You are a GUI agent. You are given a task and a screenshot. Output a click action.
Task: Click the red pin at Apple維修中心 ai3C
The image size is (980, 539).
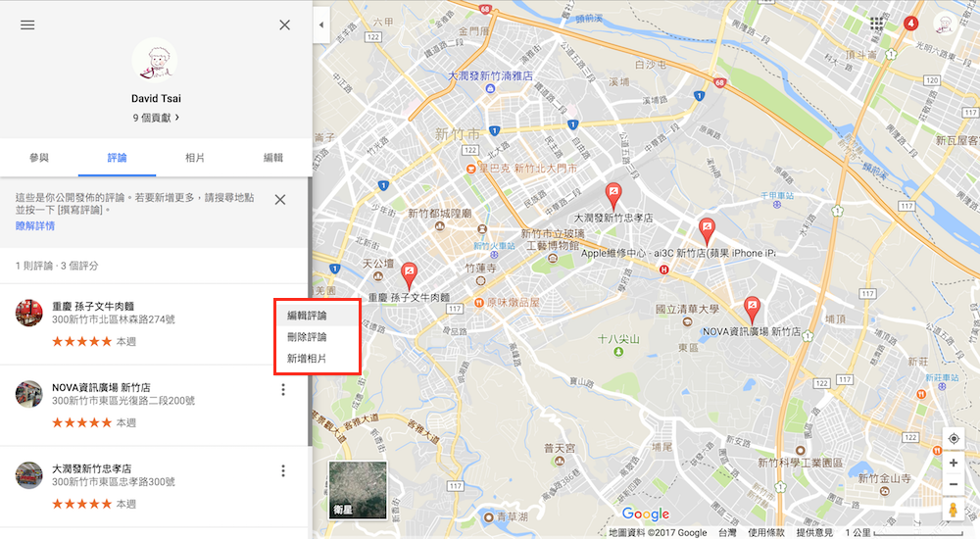click(707, 230)
